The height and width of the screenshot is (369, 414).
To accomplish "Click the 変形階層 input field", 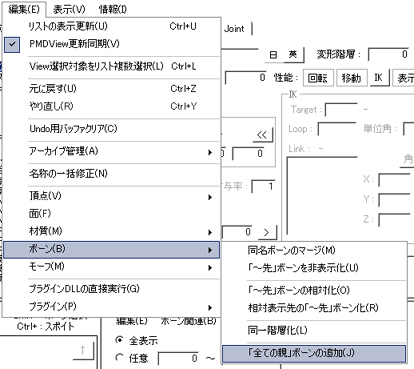I will 388,55.
